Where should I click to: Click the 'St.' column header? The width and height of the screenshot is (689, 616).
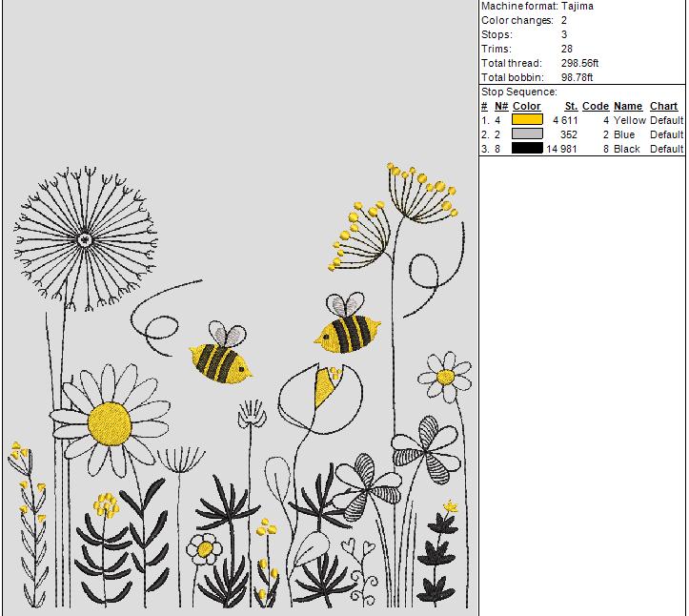(x=571, y=106)
